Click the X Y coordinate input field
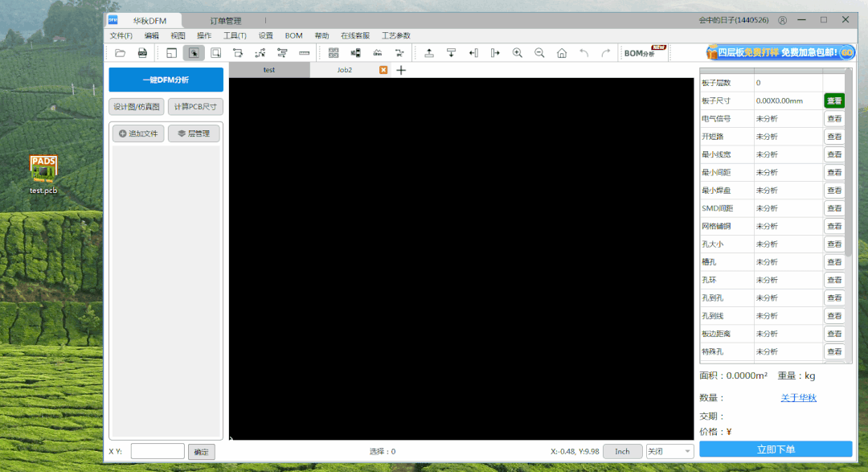This screenshot has height=472, width=868. pos(158,452)
